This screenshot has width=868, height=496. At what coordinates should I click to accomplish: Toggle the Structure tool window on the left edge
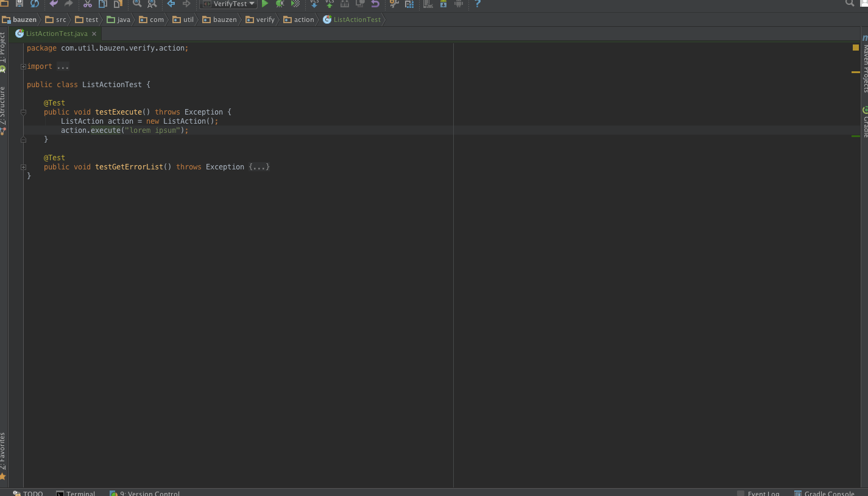pos(3,105)
